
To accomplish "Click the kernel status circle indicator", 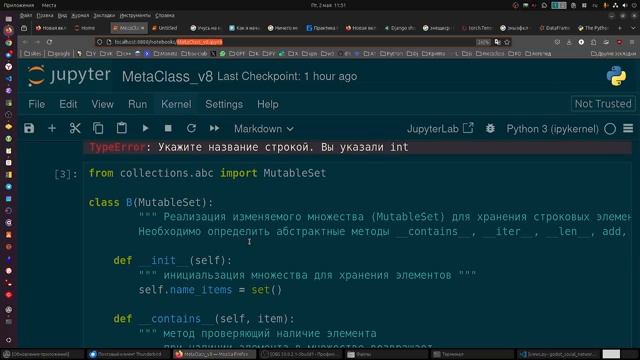I will point(610,129).
